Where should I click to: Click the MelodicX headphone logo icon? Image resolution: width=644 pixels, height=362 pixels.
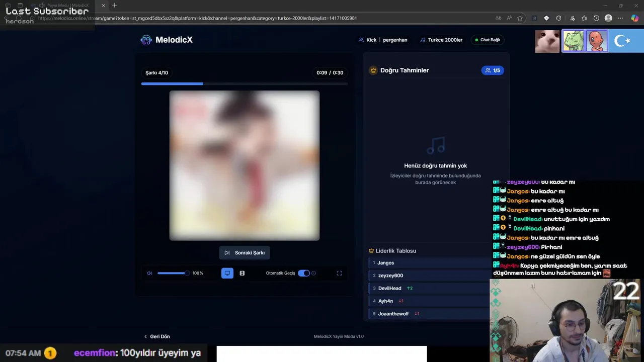pyautogui.click(x=146, y=40)
